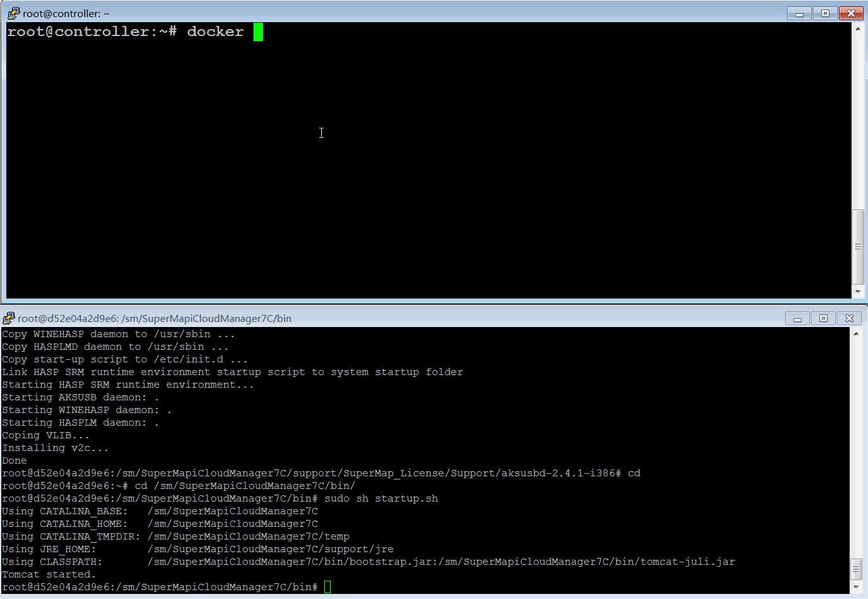Click scroll-up arrow in root@controller window
Image resolution: width=868 pixels, height=599 pixels.
click(x=858, y=28)
